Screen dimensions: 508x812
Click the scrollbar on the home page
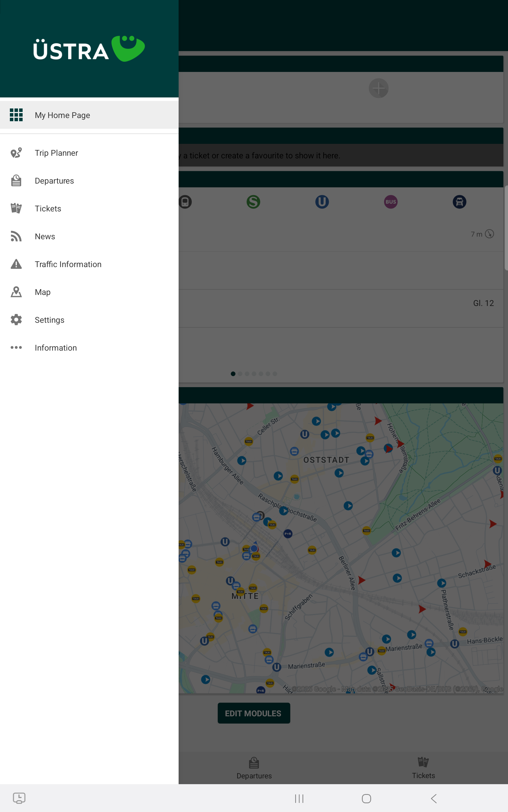tap(506, 228)
